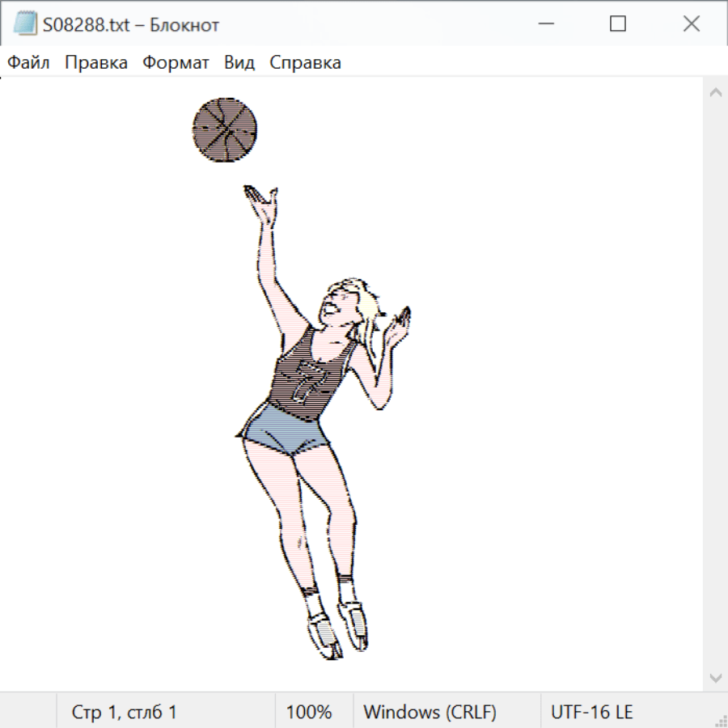The width and height of the screenshot is (728, 728).
Task: Click the Windows (CRLF) line ending indicator
Action: pyautogui.click(x=430, y=713)
